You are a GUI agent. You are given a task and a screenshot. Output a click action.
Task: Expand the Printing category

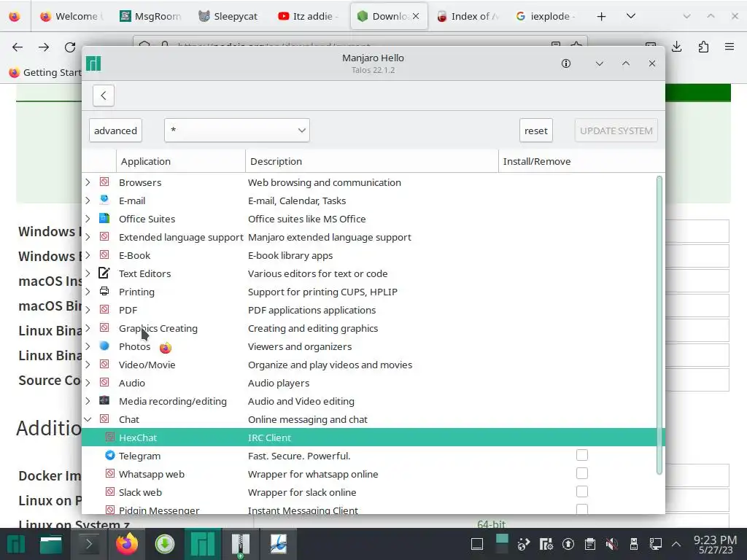click(88, 292)
